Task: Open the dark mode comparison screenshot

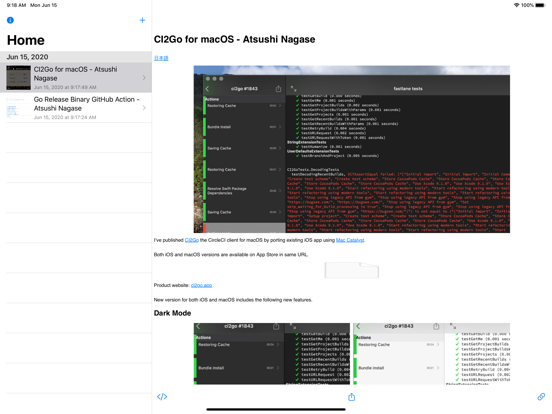Action: coord(352,354)
